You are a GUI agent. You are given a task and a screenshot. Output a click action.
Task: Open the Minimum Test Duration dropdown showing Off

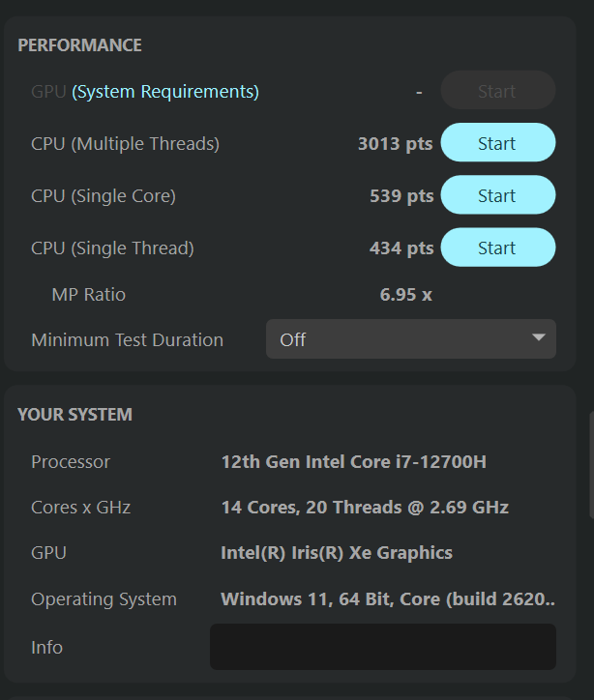coord(410,339)
